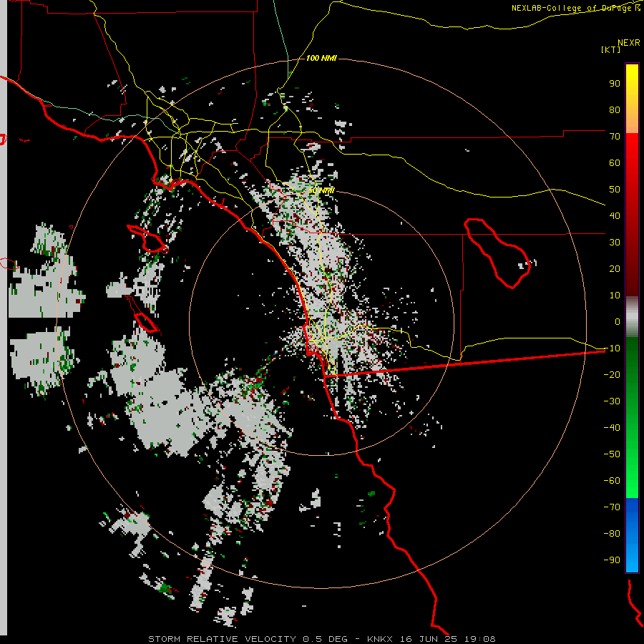Click the 100 NMI range ring label
The image size is (644, 644).
click(x=321, y=59)
